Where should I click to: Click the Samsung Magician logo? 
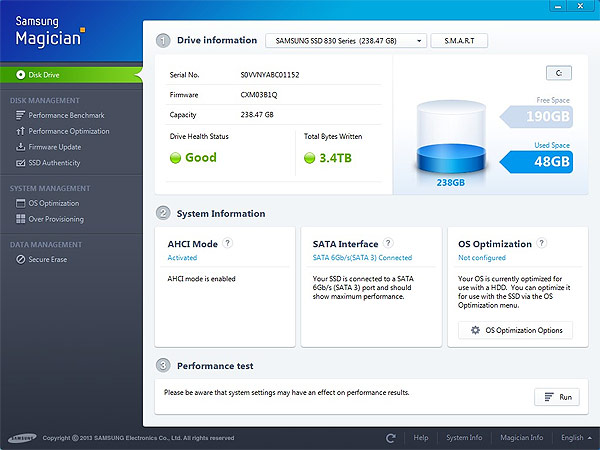click(50, 32)
